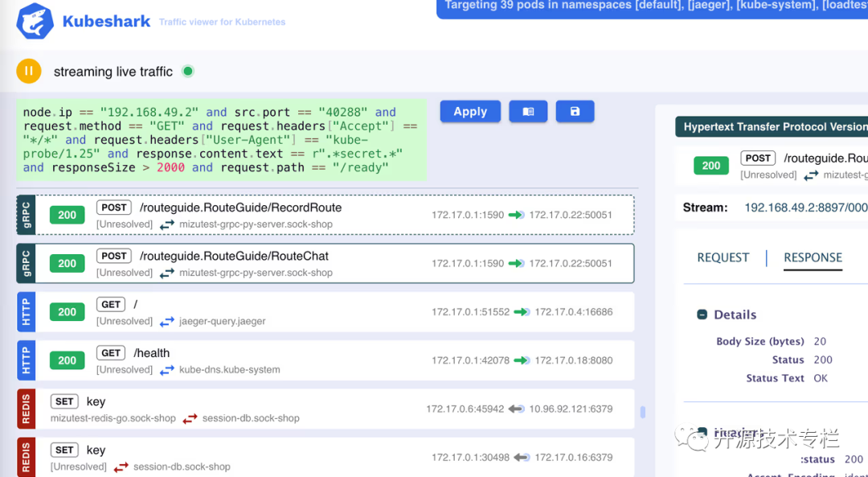
Task: Select the gRPC RecordRoute entry
Action: 325,215
